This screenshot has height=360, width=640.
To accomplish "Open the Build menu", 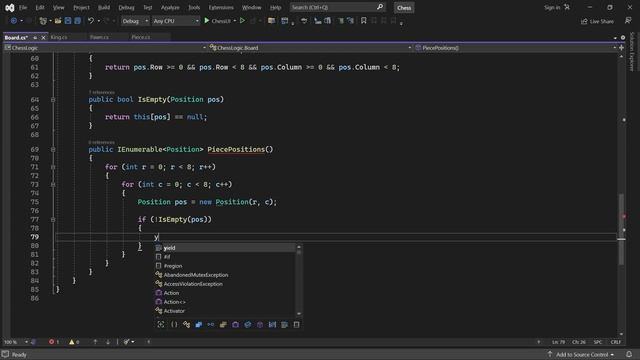I will click(x=104, y=7).
